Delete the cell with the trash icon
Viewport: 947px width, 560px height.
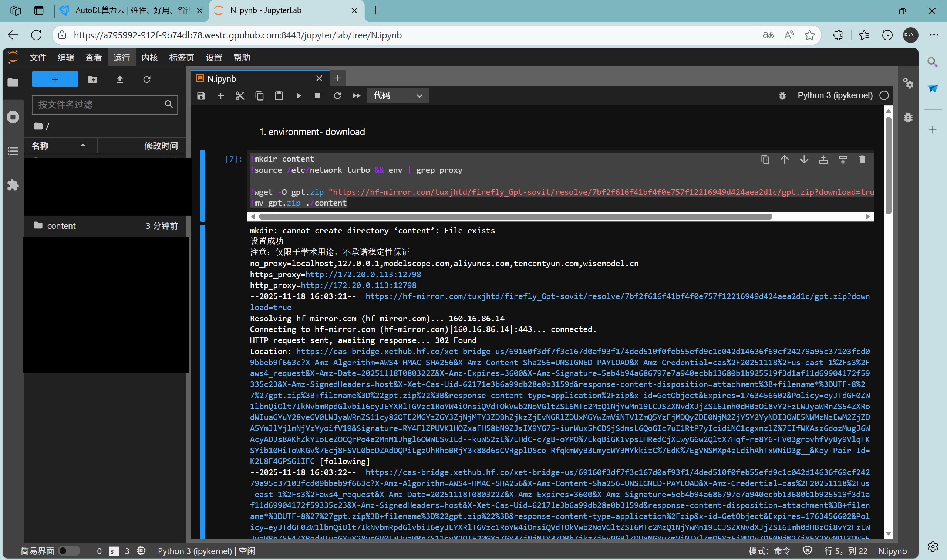tap(862, 160)
